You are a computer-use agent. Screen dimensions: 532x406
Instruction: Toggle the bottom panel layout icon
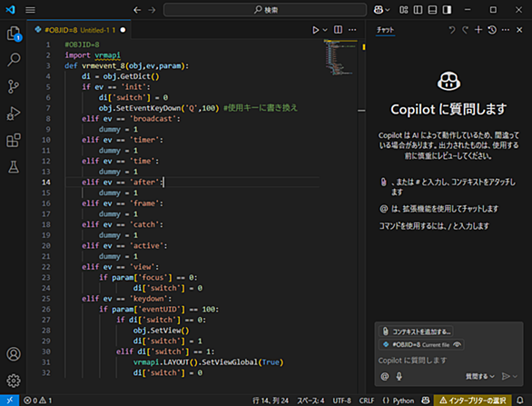[x=432, y=10]
